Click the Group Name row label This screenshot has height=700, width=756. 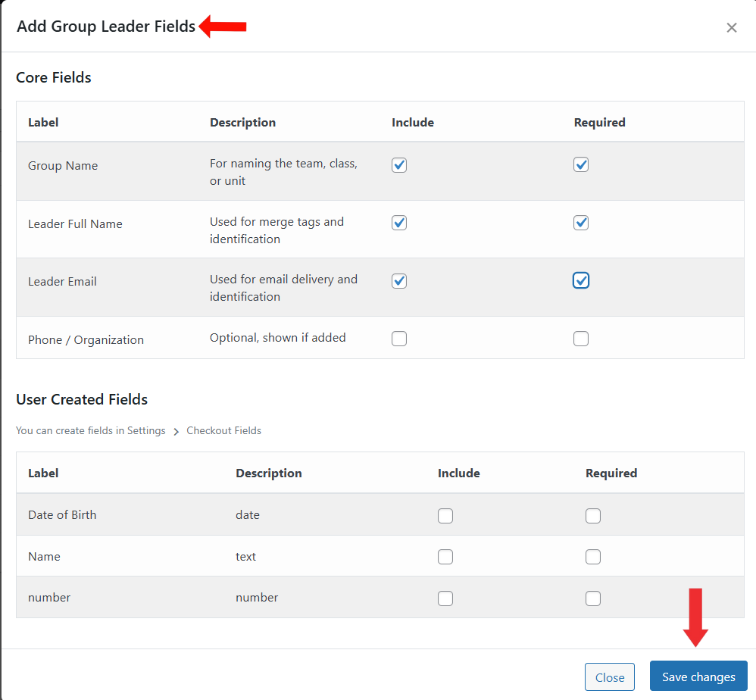pyautogui.click(x=63, y=166)
